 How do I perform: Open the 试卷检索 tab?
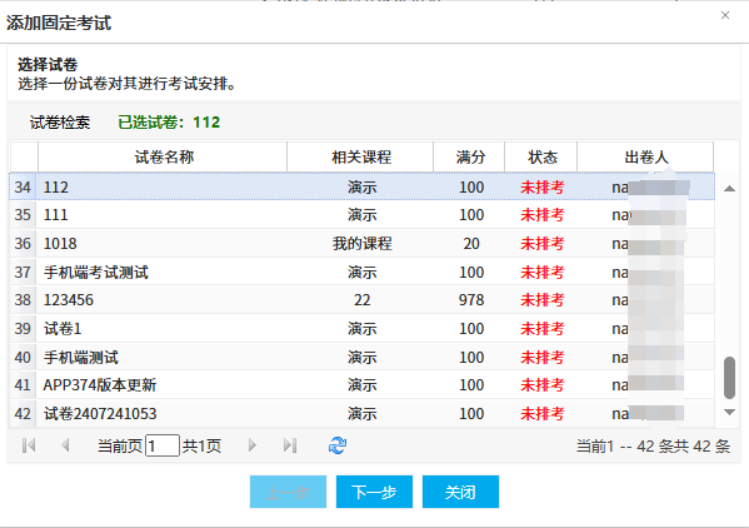60,122
